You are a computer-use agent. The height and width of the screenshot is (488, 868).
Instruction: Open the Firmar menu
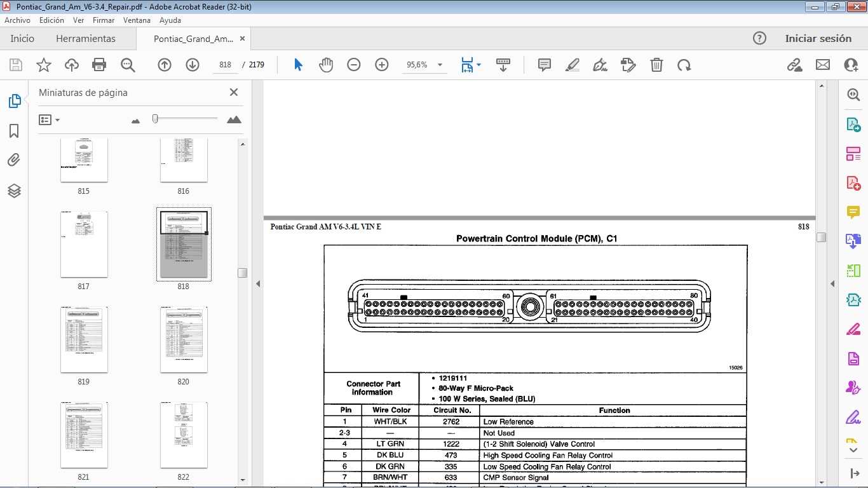pos(104,20)
